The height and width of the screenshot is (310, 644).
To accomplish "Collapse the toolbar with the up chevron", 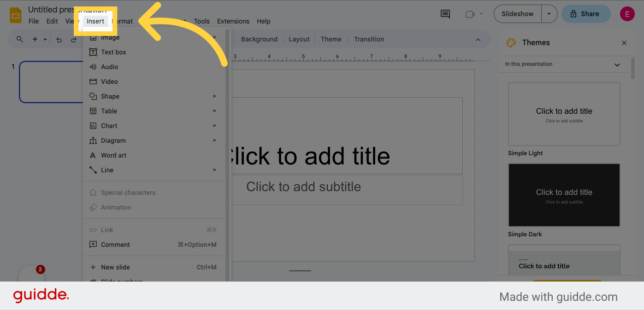I will click(x=478, y=39).
